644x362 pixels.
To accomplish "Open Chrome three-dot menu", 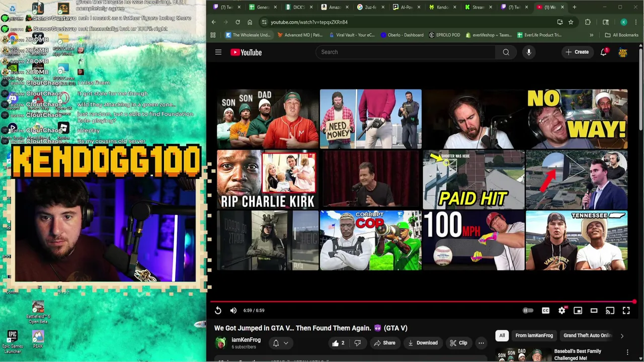I will pyautogui.click(x=636, y=22).
